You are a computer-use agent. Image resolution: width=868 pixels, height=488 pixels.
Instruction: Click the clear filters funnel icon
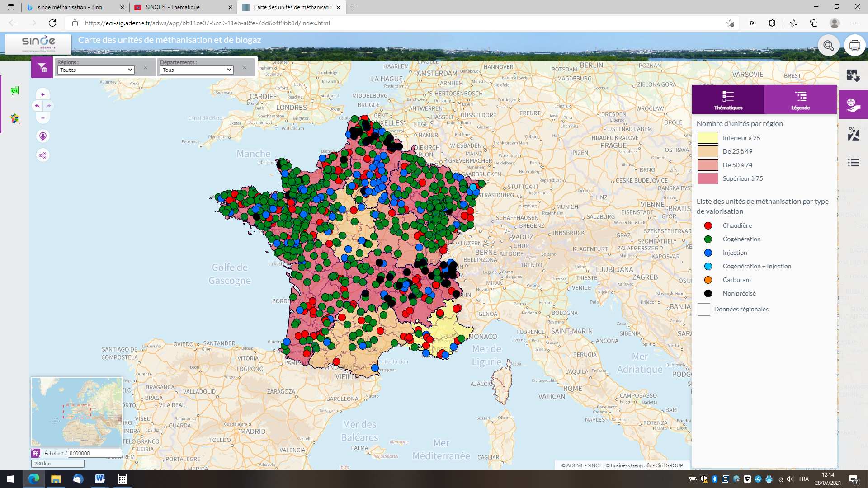42,68
